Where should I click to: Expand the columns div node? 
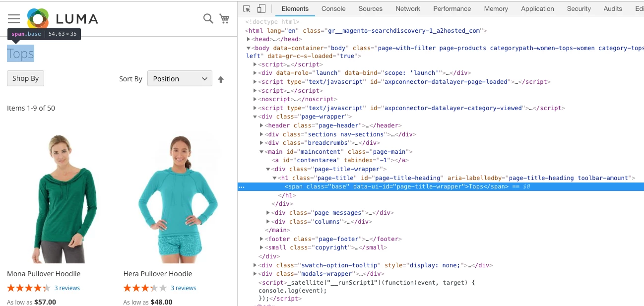[268, 222]
